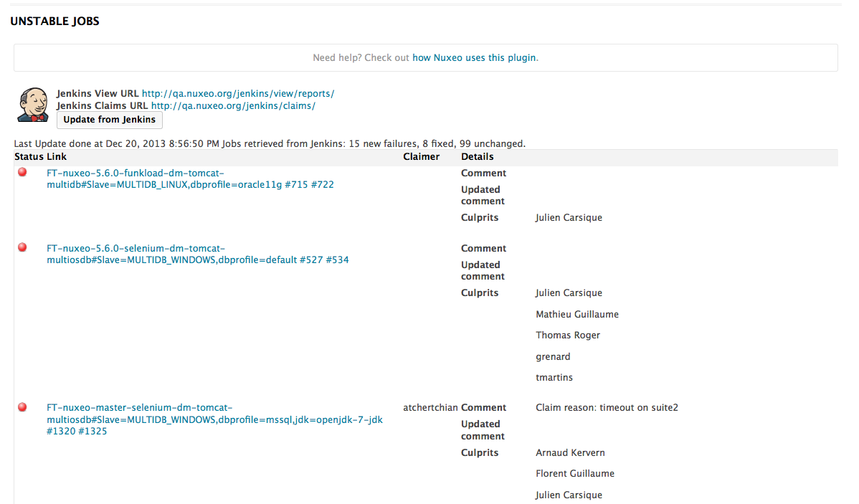Click Updated comment label of master-selenium job
The width and height of the screenshot is (859, 504).
tap(483, 430)
